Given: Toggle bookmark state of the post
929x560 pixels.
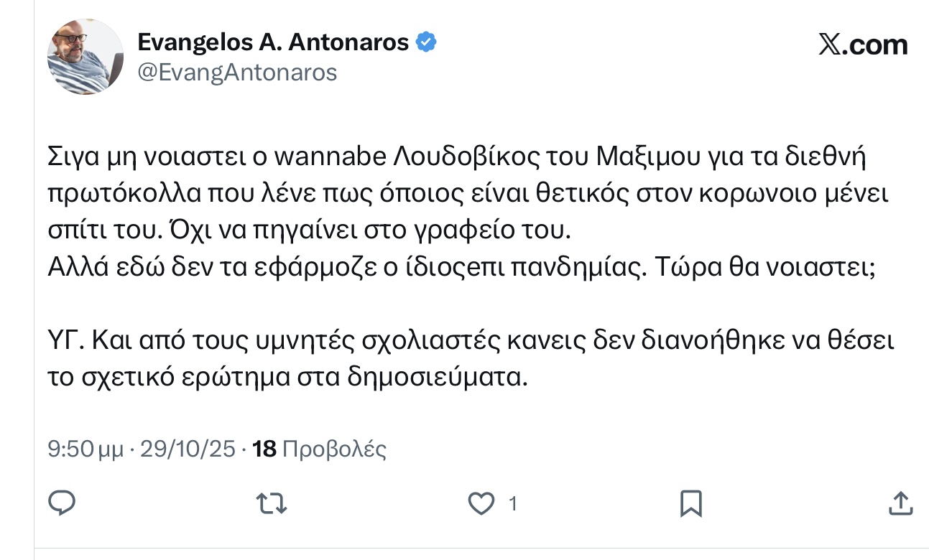Looking at the screenshot, I should tap(690, 503).
